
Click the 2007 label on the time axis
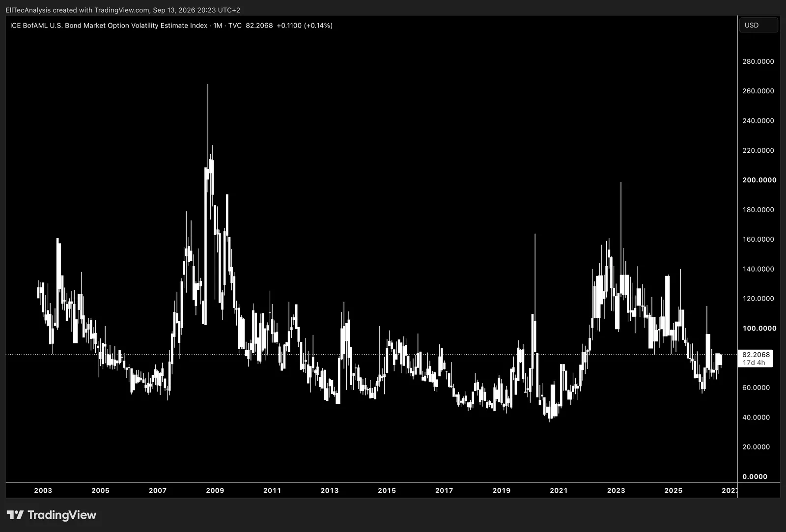click(x=158, y=490)
